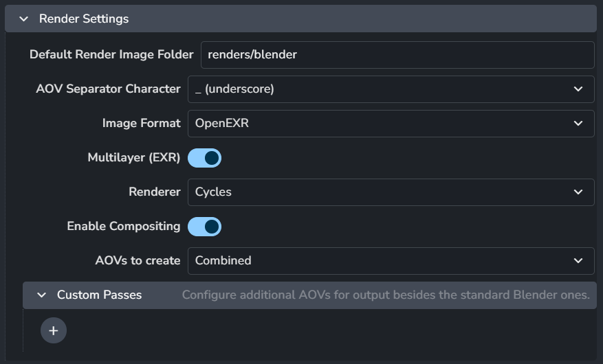The width and height of the screenshot is (603, 364).
Task: Click the Custom Passes chevron icon
Action: 42,295
